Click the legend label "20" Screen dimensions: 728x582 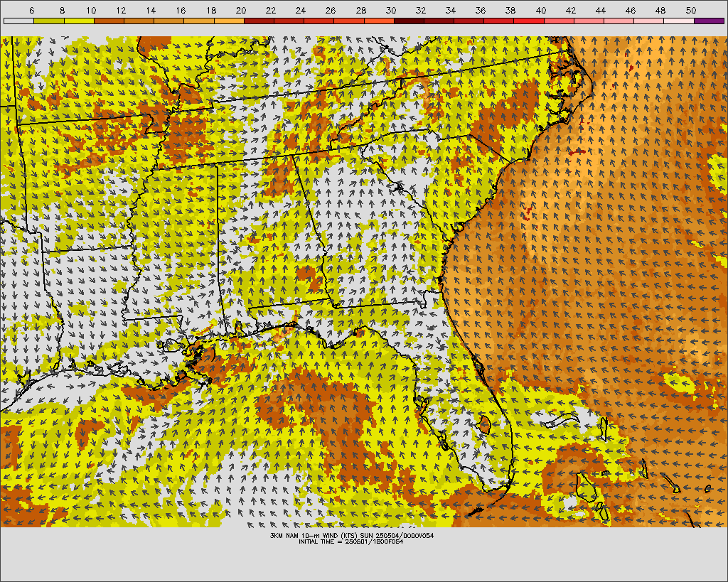coord(241,10)
